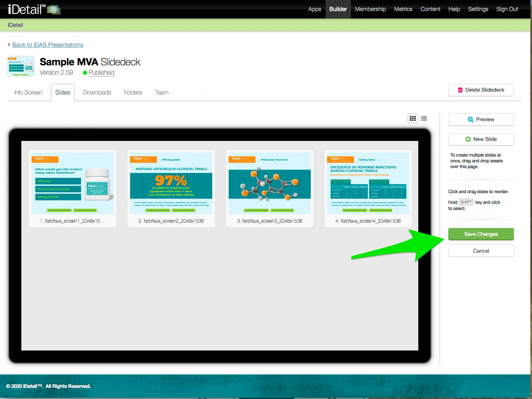Open the Help page
532x399 pixels.
[454, 9]
